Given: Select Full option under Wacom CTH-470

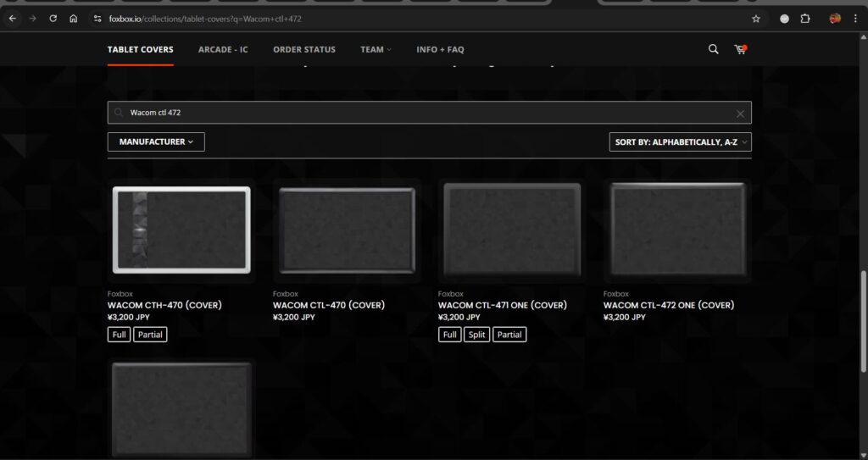Looking at the screenshot, I should [120, 335].
